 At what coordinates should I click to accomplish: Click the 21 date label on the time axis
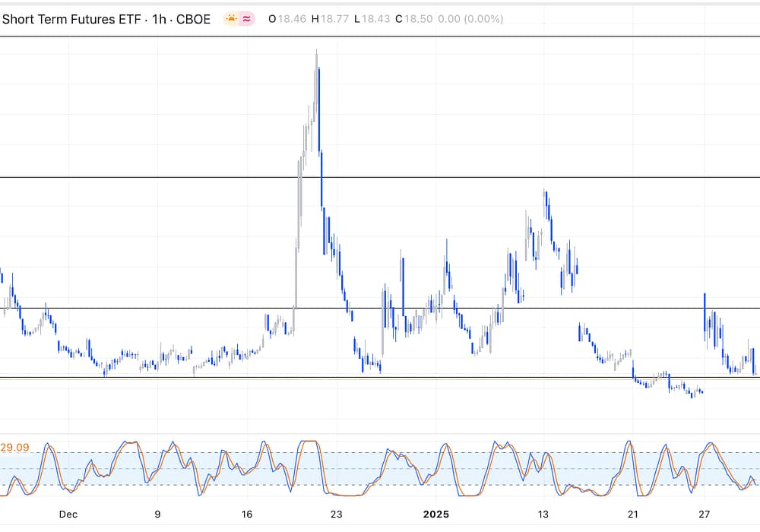(x=633, y=514)
